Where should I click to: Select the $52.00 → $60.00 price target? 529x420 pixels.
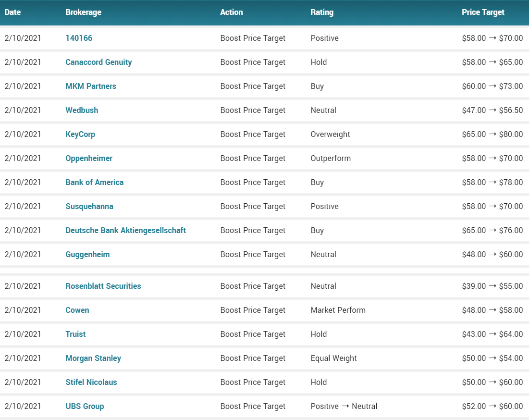pyautogui.click(x=492, y=406)
